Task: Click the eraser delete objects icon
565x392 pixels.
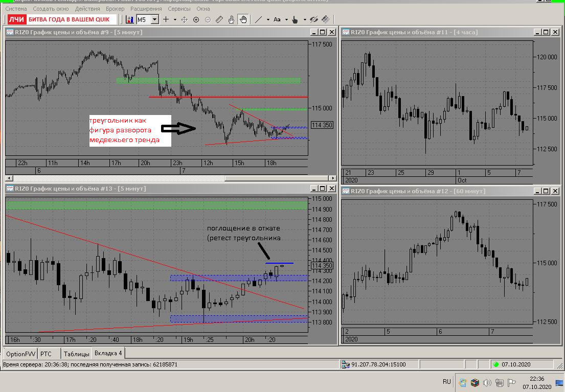Action: (325, 19)
